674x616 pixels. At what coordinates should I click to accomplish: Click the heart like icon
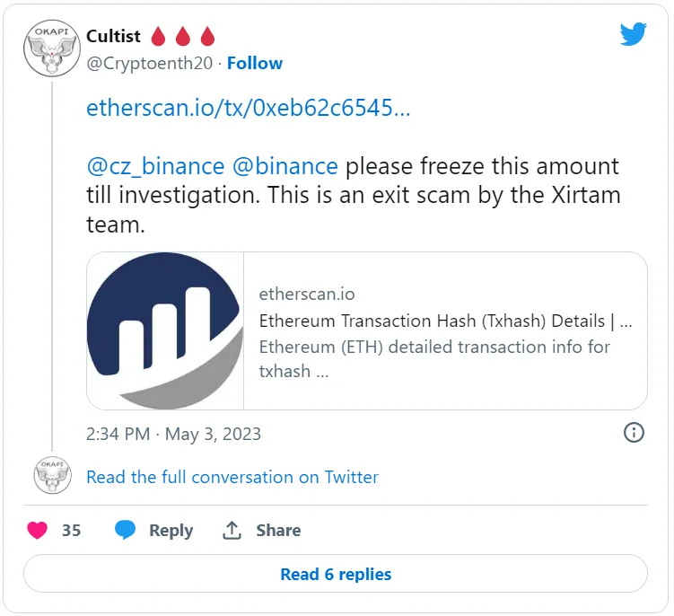(x=38, y=531)
